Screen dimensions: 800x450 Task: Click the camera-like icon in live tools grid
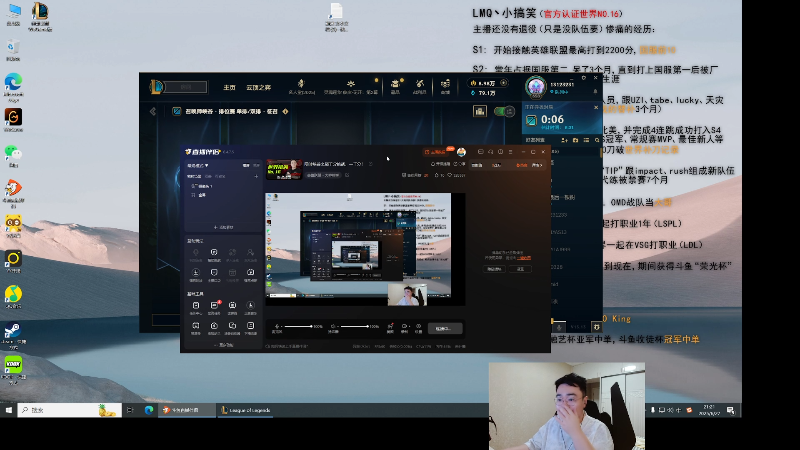[232, 307]
